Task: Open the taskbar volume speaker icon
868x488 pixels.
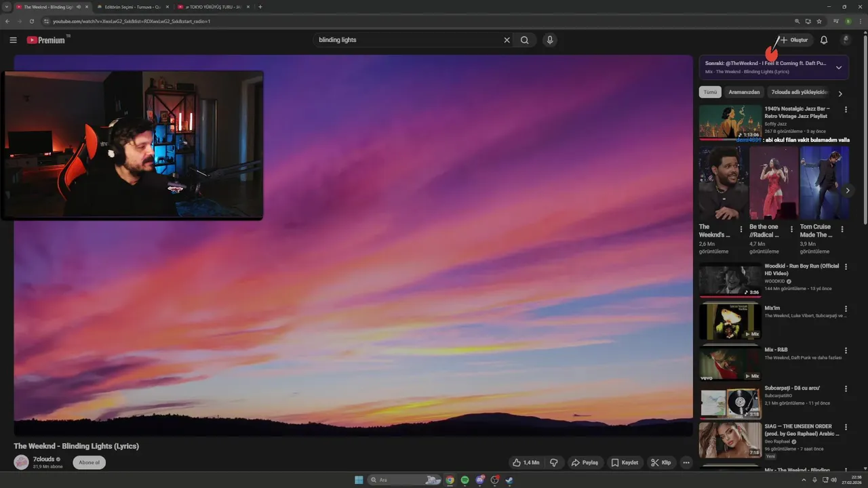Action: click(833, 480)
